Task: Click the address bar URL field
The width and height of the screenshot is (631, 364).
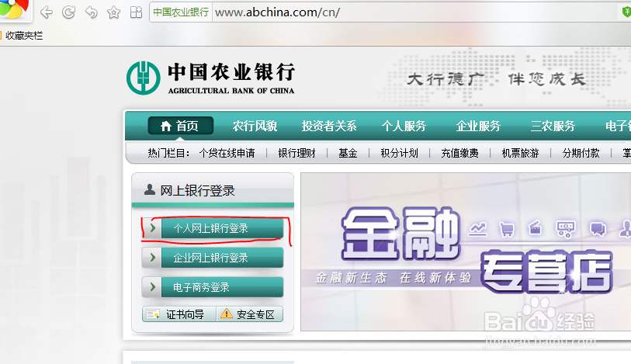Action: [x=414, y=12]
